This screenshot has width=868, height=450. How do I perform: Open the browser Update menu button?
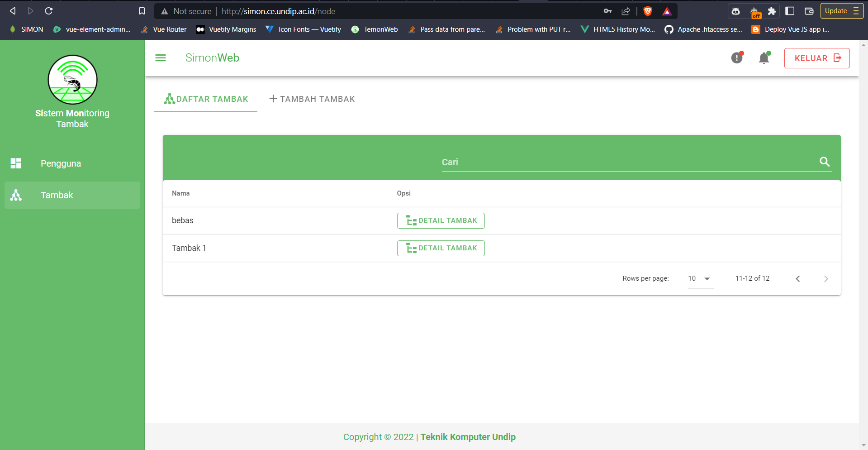point(841,11)
